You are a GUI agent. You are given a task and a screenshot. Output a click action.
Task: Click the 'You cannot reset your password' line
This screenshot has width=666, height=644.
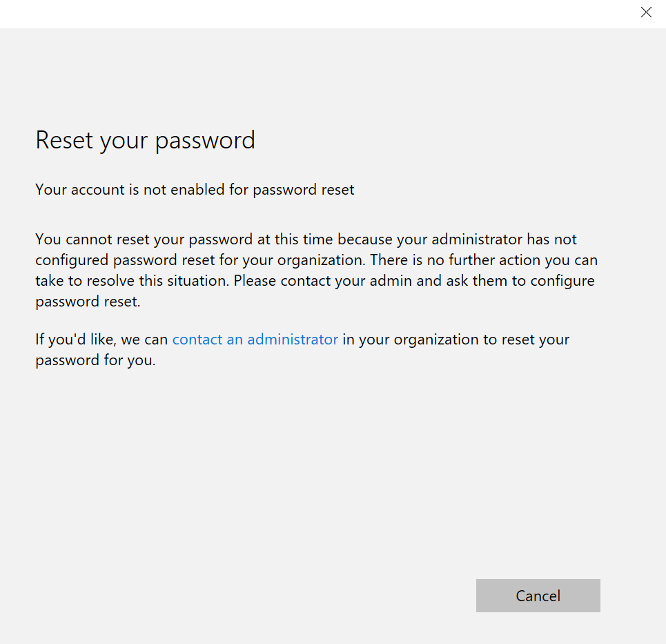click(173, 240)
